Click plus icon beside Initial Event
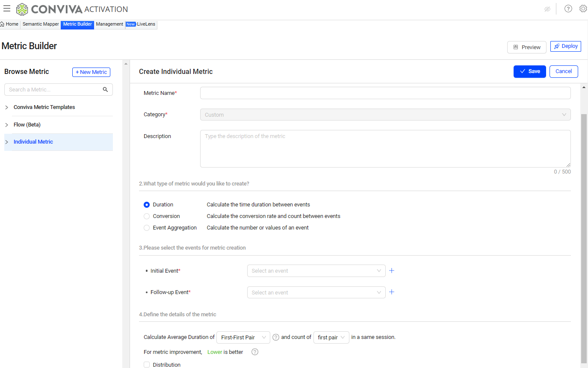 pos(391,271)
